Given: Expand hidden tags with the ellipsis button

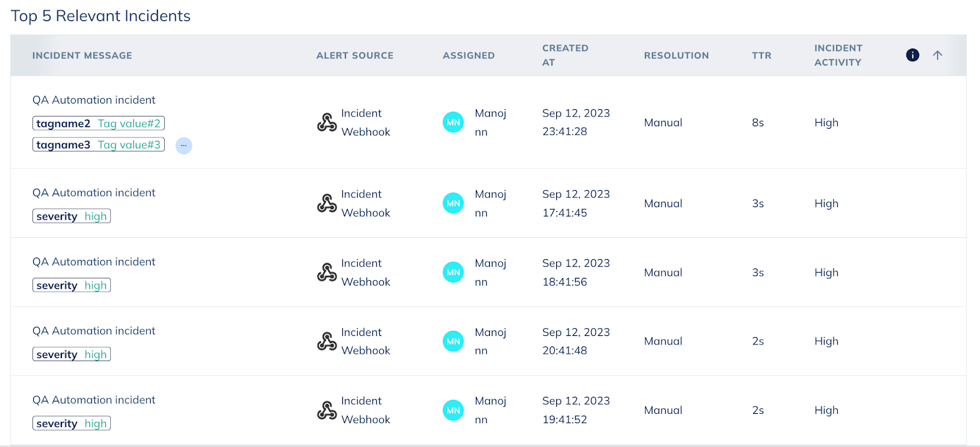Looking at the screenshot, I should coord(184,145).
